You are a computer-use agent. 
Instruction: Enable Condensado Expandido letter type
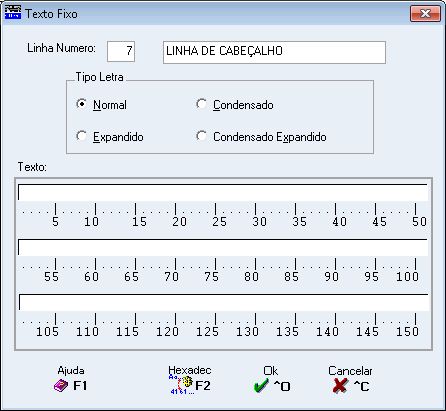point(201,136)
